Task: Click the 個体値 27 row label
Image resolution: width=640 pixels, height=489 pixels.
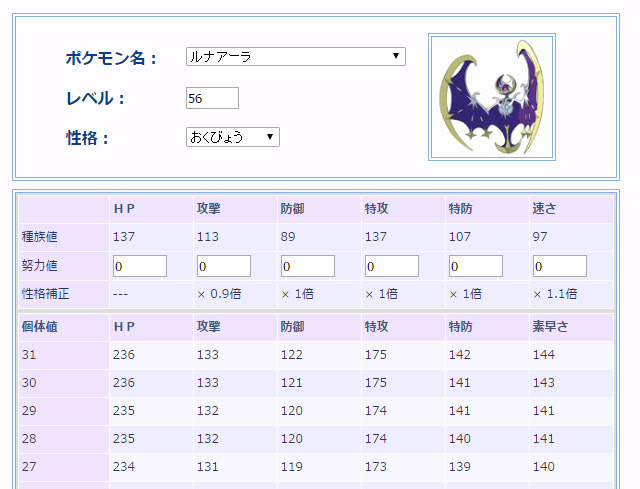Action: pyautogui.click(x=29, y=466)
